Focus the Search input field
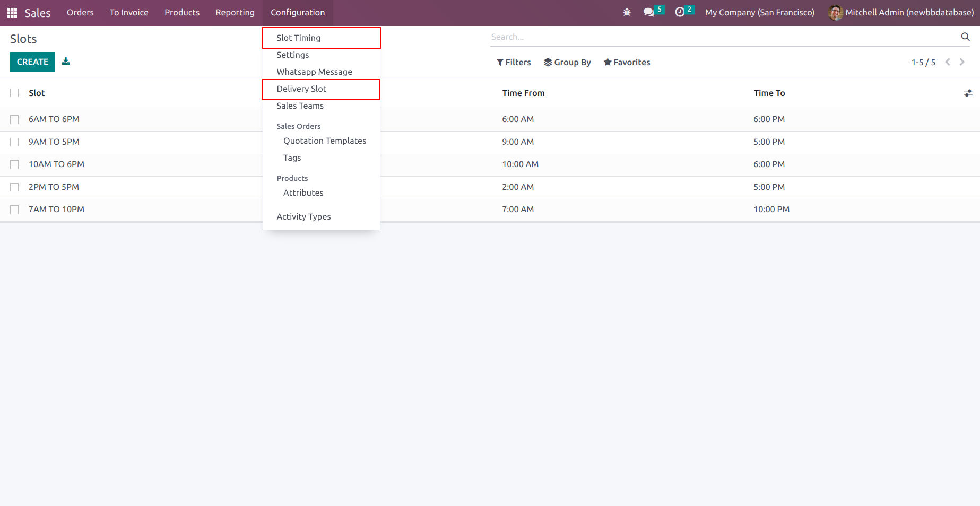Screen dimensions: 980x506 [x=724, y=37]
